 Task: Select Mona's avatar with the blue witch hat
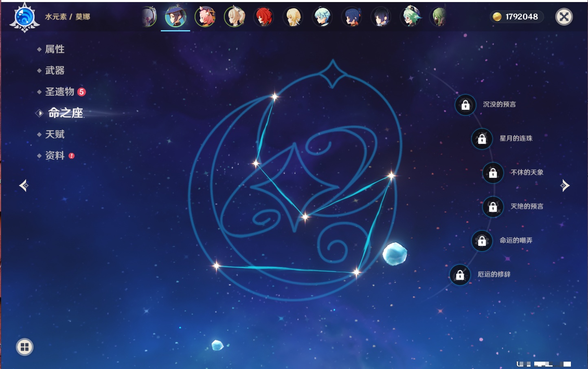tap(176, 17)
